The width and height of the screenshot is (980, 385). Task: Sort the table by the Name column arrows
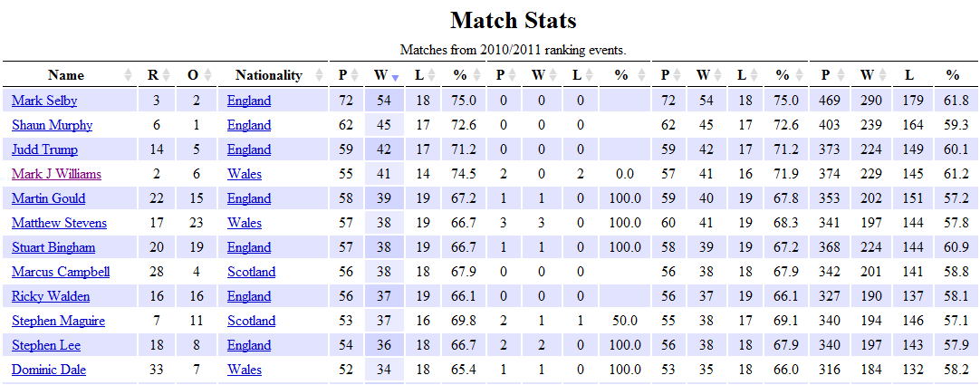point(128,75)
